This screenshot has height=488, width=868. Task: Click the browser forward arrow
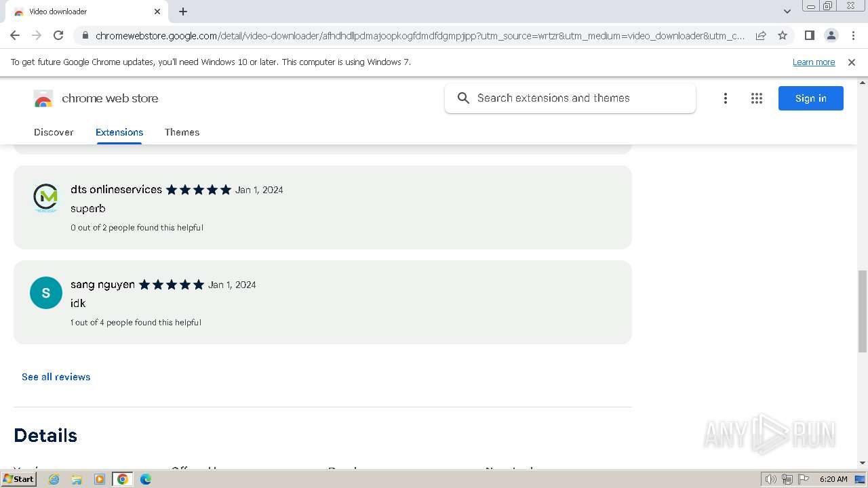(x=37, y=35)
